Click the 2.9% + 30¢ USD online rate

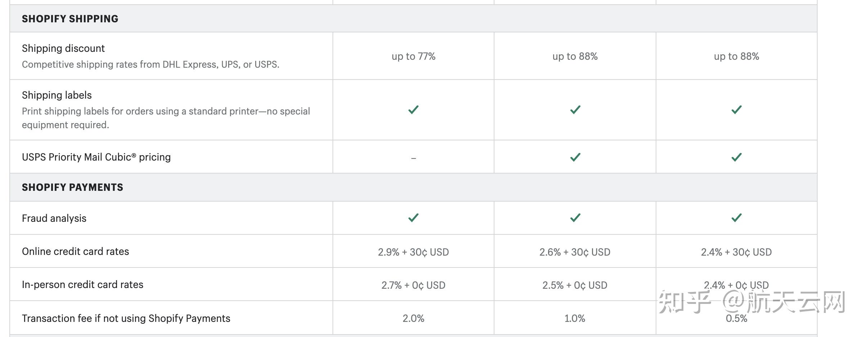[x=413, y=252]
